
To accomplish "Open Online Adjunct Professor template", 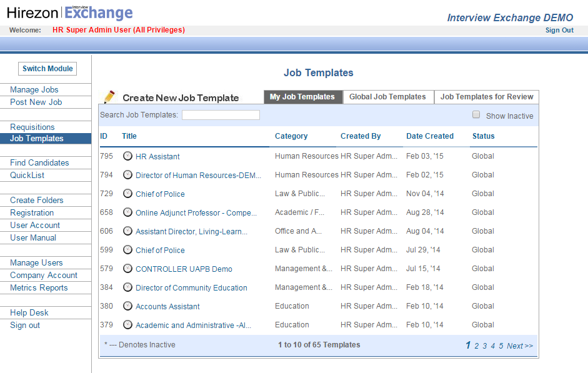I will pyautogui.click(x=196, y=213).
